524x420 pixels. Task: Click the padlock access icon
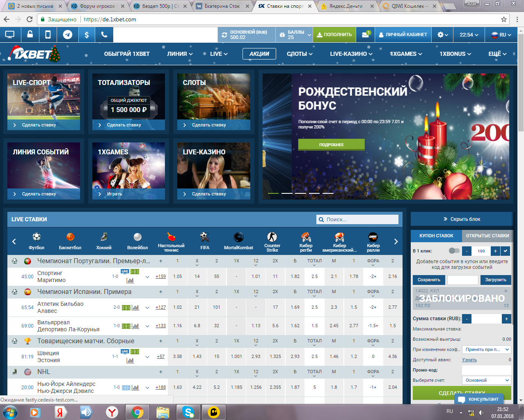30,34
